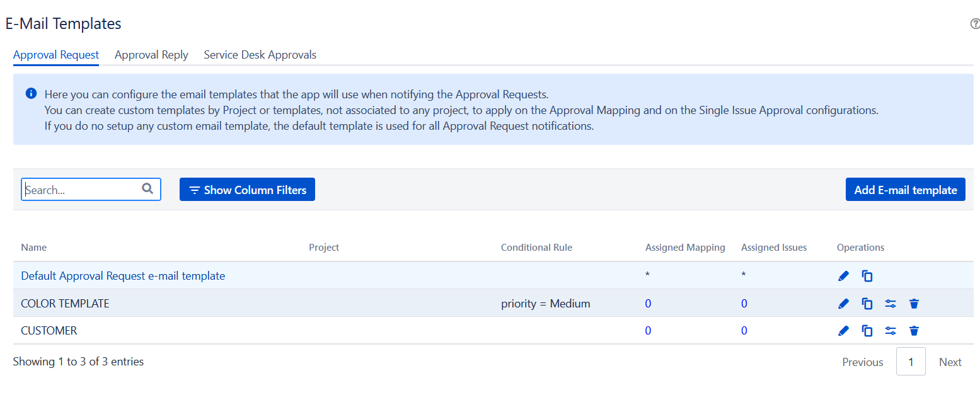
Task: Copy the Default Approval Request template
Action: [x=867, y=276]
